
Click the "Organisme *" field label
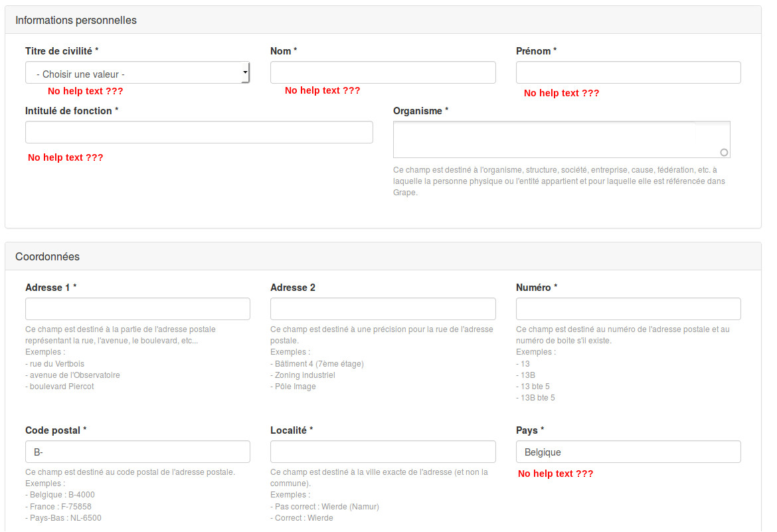420,111
